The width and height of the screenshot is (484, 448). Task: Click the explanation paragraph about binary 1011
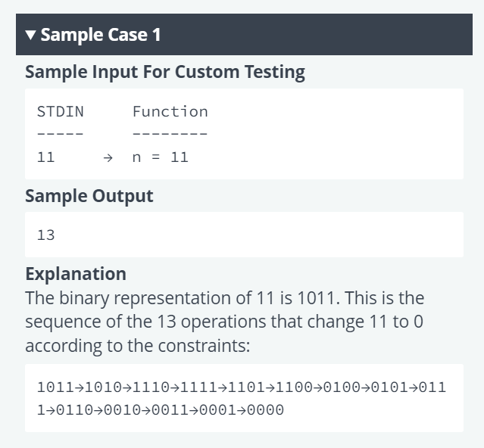point(225,322)
